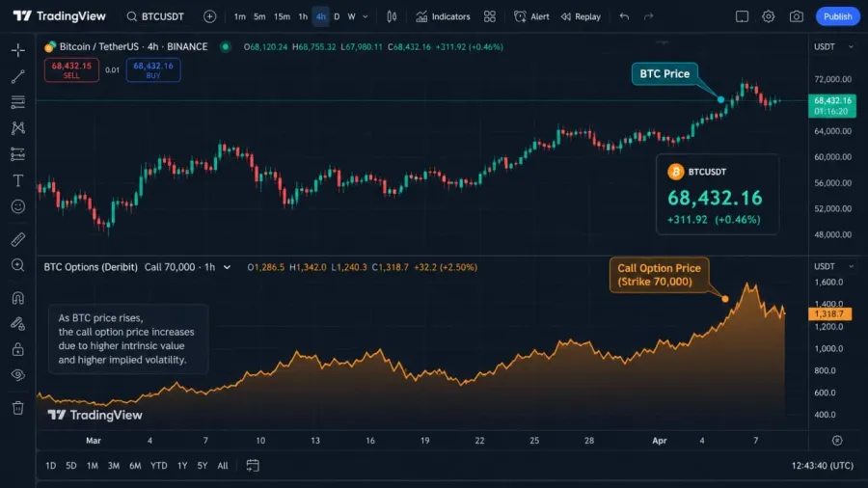Click the Call Option Price label

click(659, 275)
